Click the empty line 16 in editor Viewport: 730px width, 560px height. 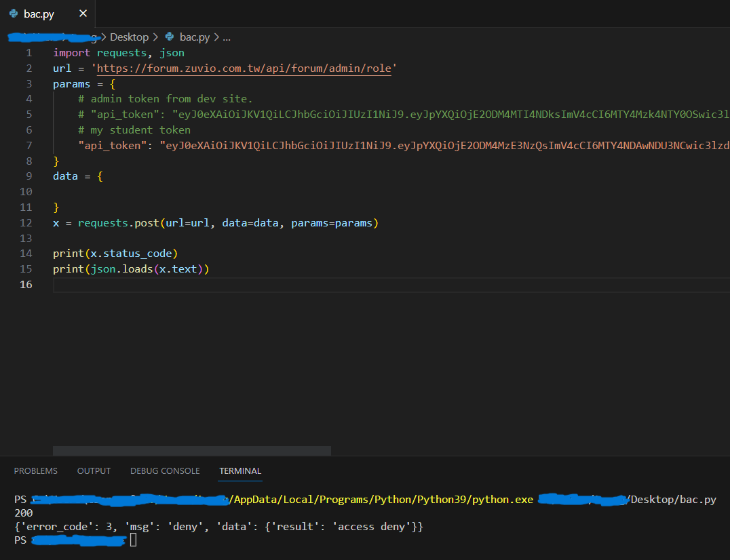tap(391, 285)
